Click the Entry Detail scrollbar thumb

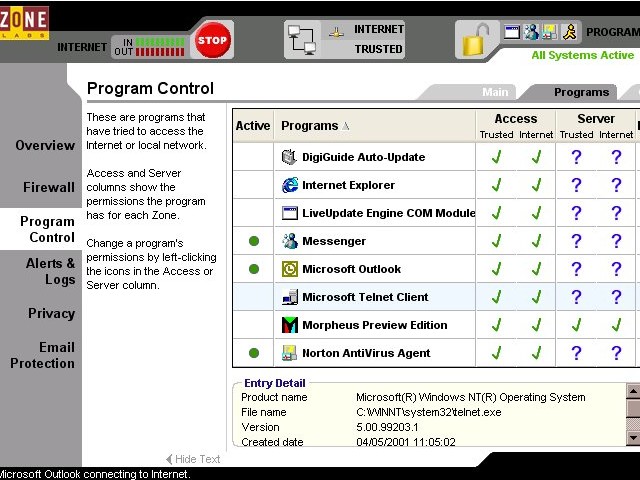(x=633, y=409)
